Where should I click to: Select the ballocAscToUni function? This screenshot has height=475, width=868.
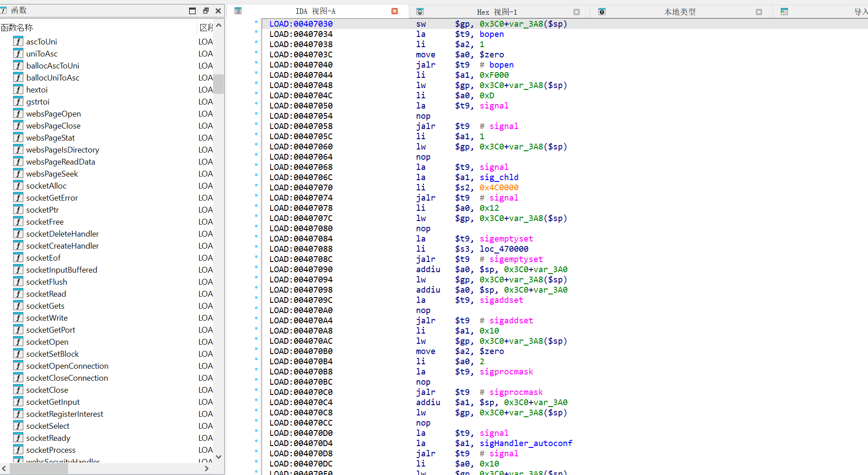[x=52, y=65]
